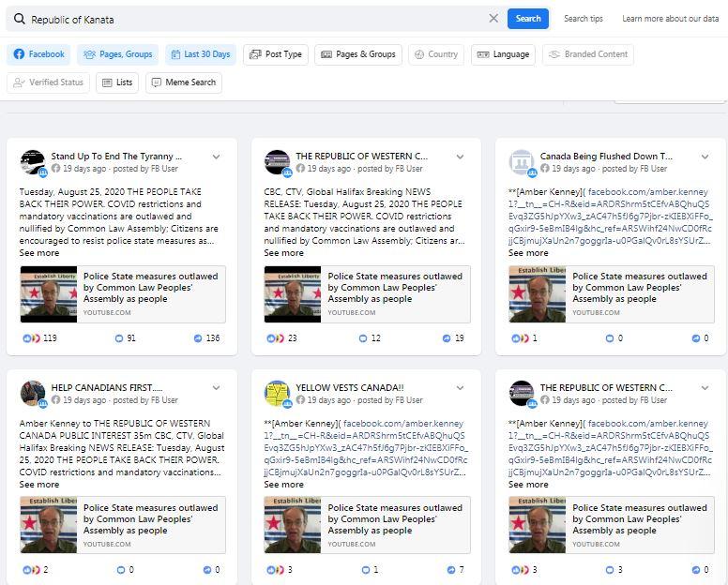
Task: Click shares icon on HELP CANADIANS FIRST post
Action: tap(207, 570)
